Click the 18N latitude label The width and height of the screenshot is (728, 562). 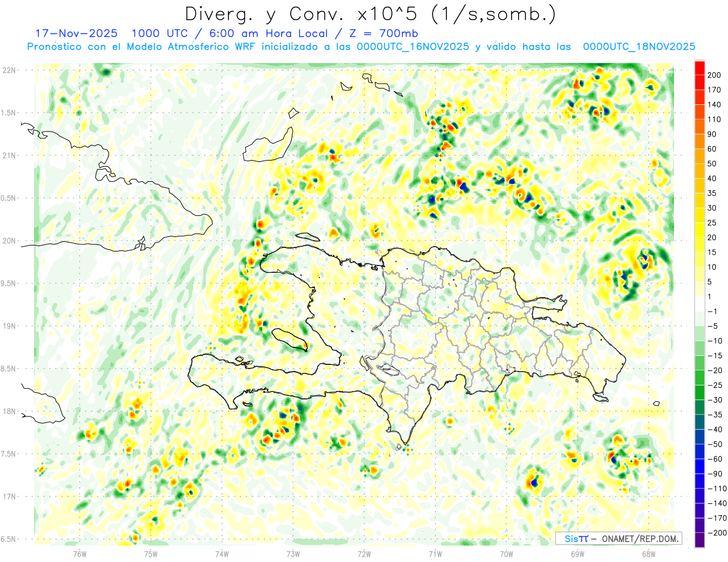click(x=10, y=411)
